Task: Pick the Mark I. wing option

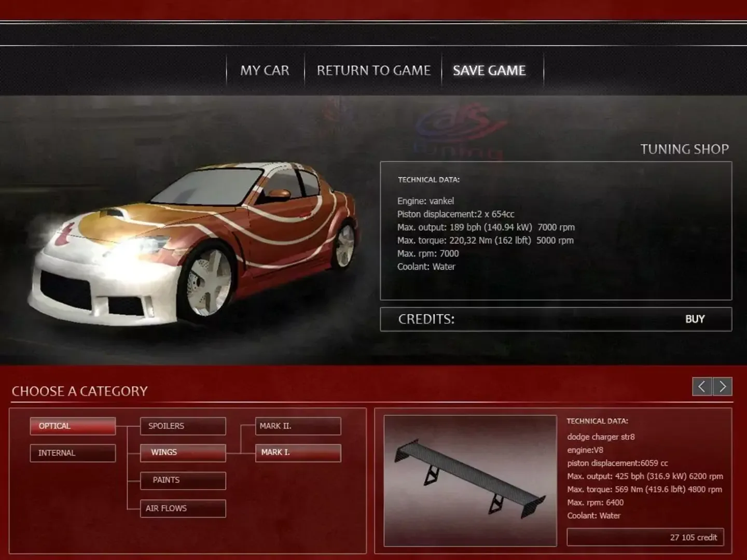Action: click(x=298, y=453)
